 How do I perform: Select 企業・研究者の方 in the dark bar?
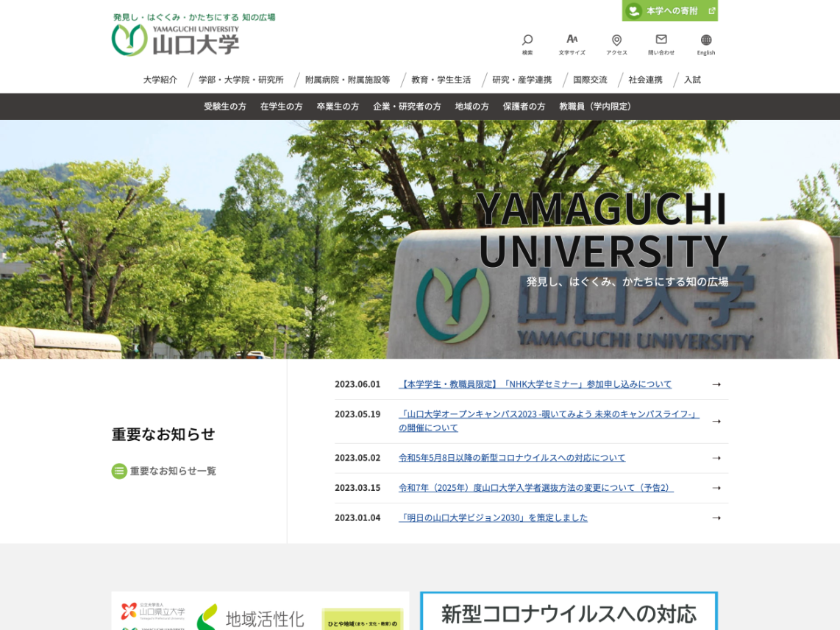407,107
